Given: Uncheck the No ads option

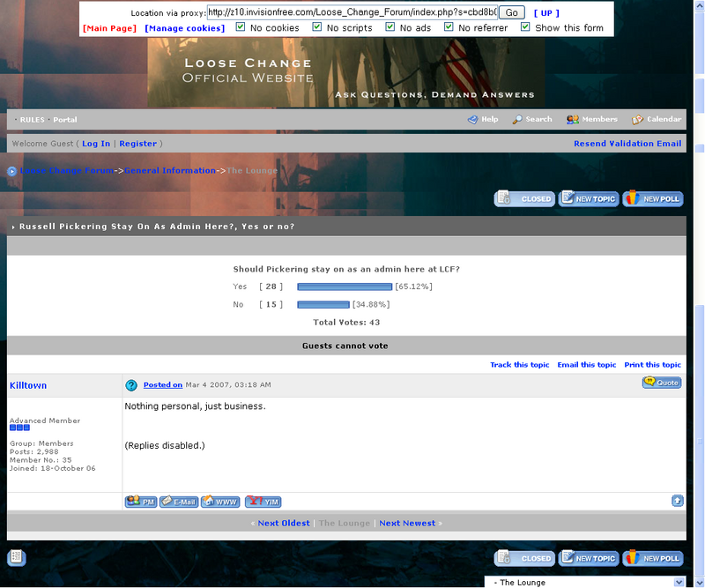Looking at the screenshot, I should (390, 27).
